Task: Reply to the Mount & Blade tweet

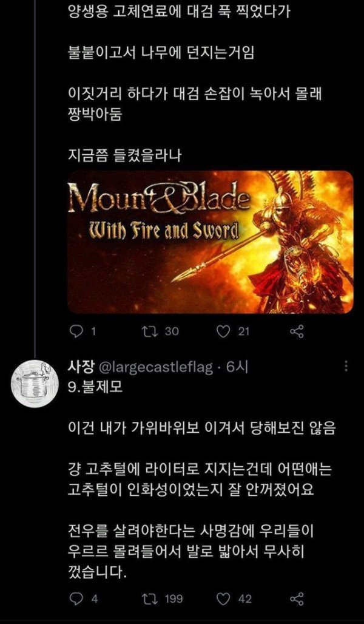Action: (75, 331)
